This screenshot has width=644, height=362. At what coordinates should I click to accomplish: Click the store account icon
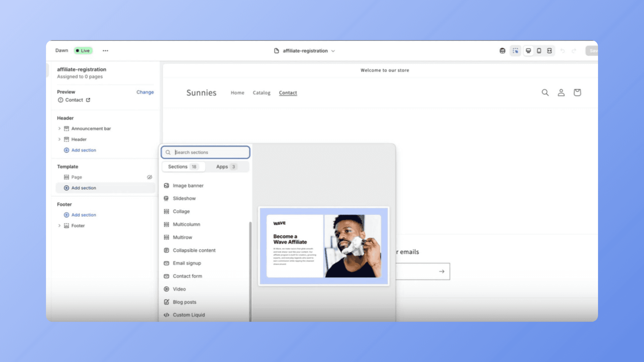(x=561, y=93)
